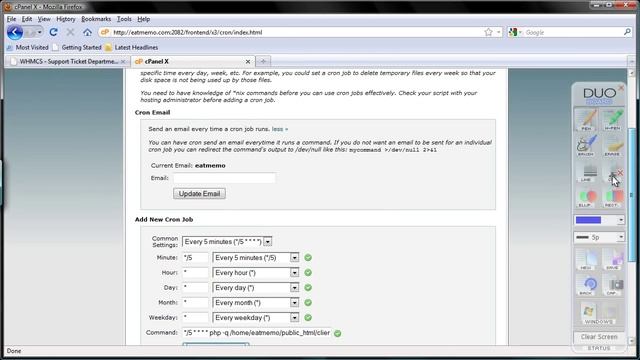Click the Capture camera icon in DUO panel

613,285
